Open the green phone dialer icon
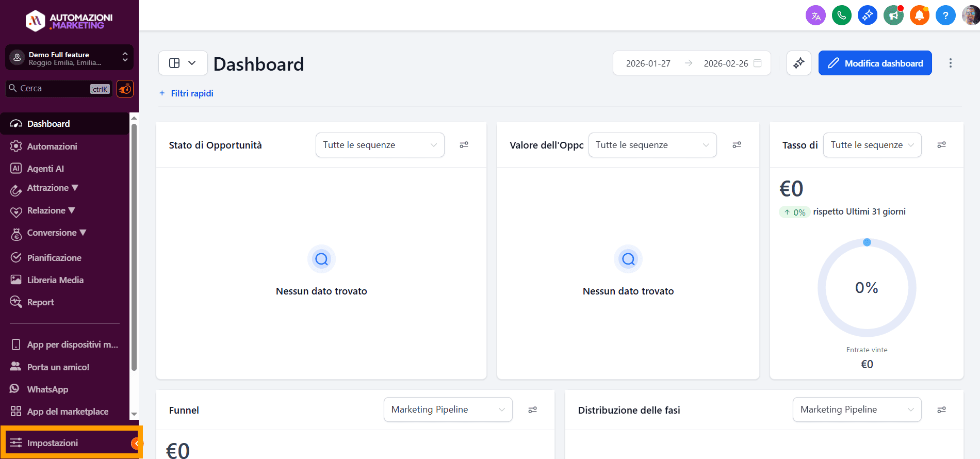The height and width of the screenshot is (459, 980). [x=841, y=15]
